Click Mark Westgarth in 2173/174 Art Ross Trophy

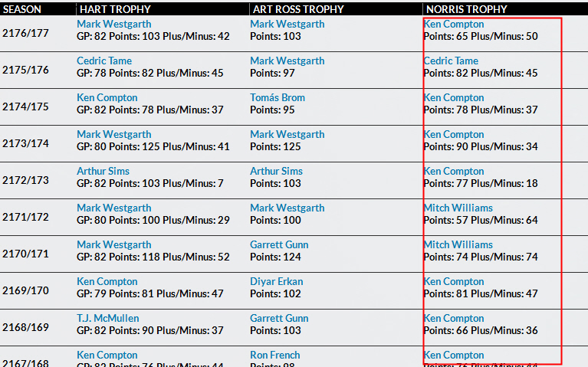click(x=287, y=134)
